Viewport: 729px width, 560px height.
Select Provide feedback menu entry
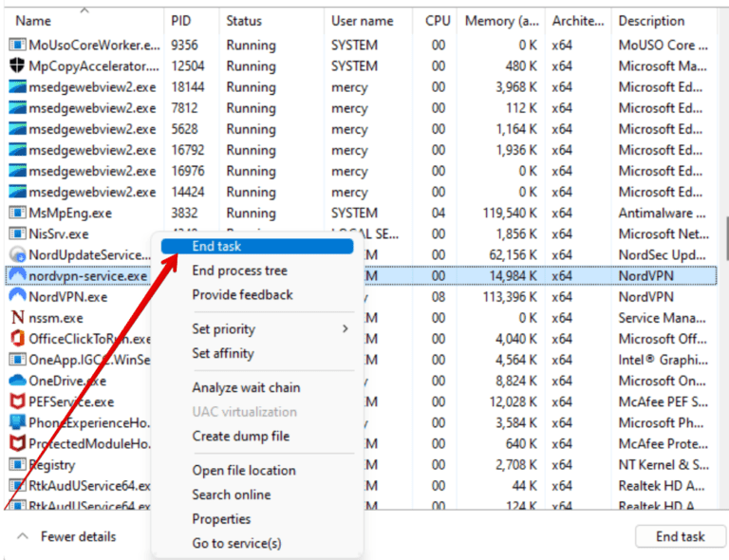(x=242, y=294)
